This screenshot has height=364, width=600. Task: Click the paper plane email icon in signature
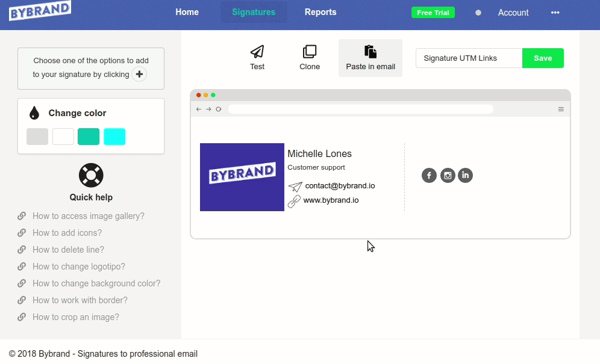295,187
